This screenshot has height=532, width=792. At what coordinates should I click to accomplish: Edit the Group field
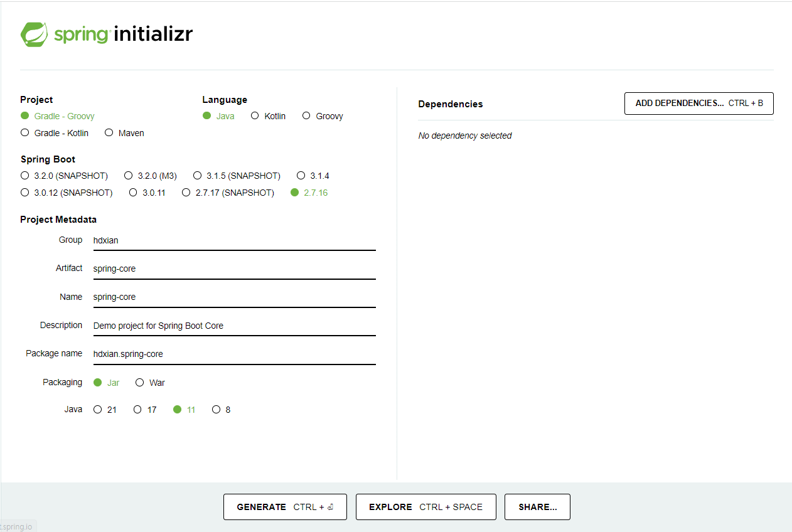[234, 240]
